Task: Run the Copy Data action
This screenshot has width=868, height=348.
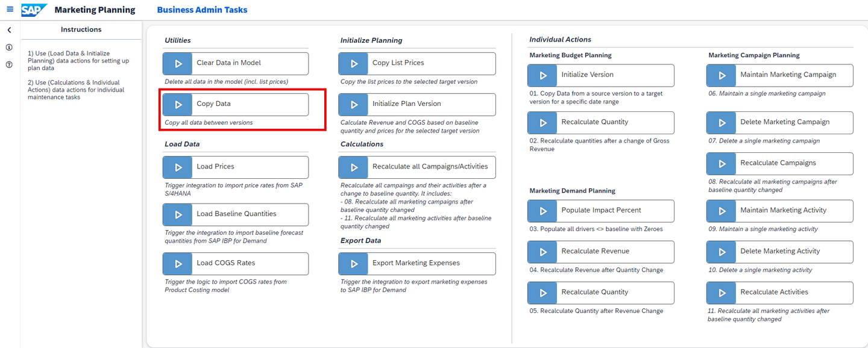Action: pyautogui.click(x=236, y=104)
